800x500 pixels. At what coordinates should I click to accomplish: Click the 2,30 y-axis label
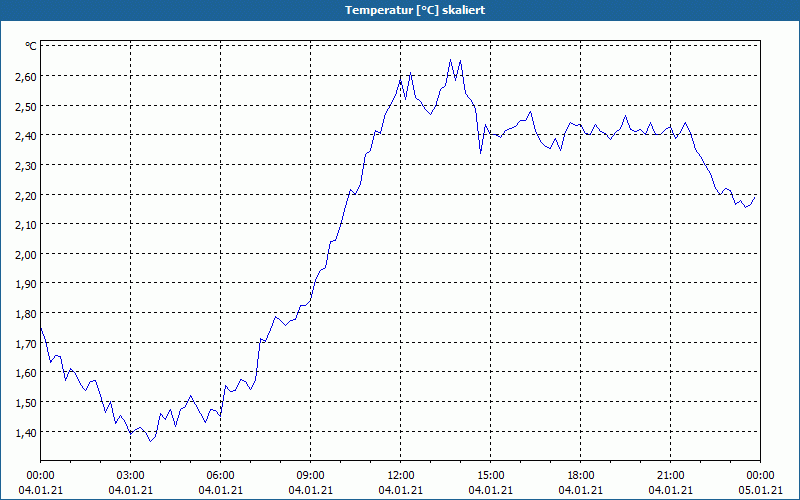(x=26, y=165)
